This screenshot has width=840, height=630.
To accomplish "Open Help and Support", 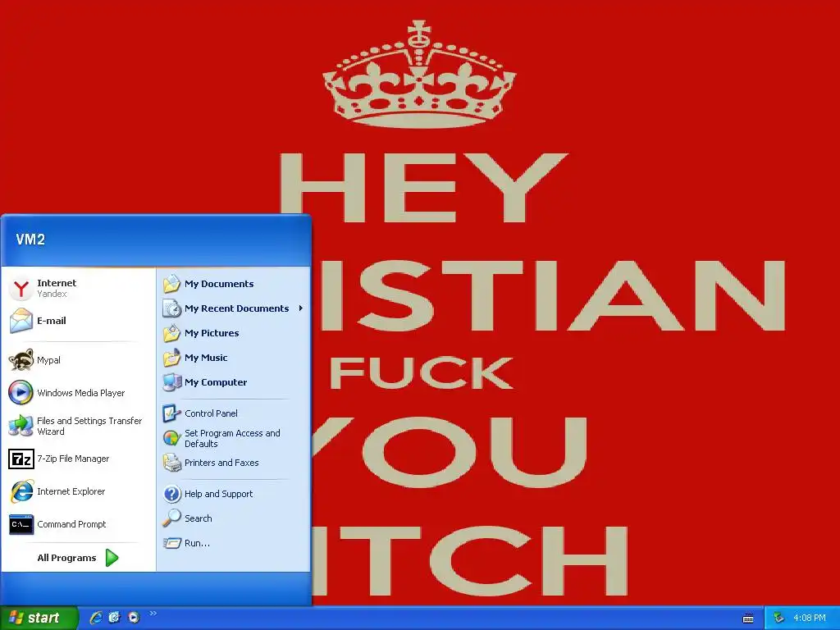I will [x=234, y=494].
